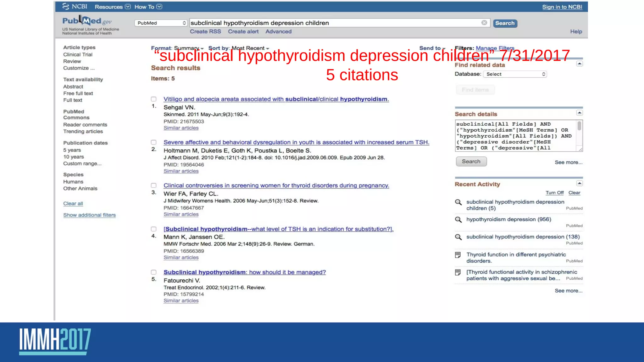Open 'Subclinical hypothyroidism: how should it be managed?' article
Screen dimensions: 644x362
(x=245, y=272)
